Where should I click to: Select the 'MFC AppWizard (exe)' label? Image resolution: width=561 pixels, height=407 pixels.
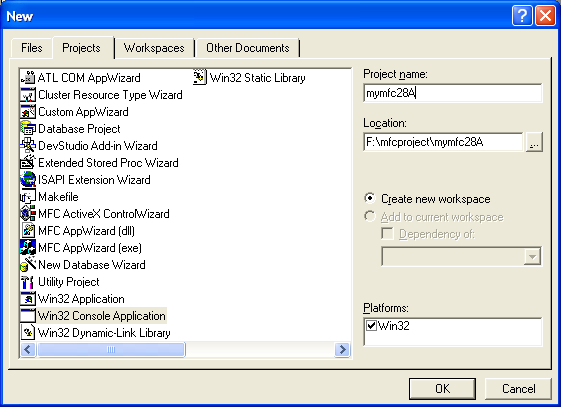pos(90,247)
